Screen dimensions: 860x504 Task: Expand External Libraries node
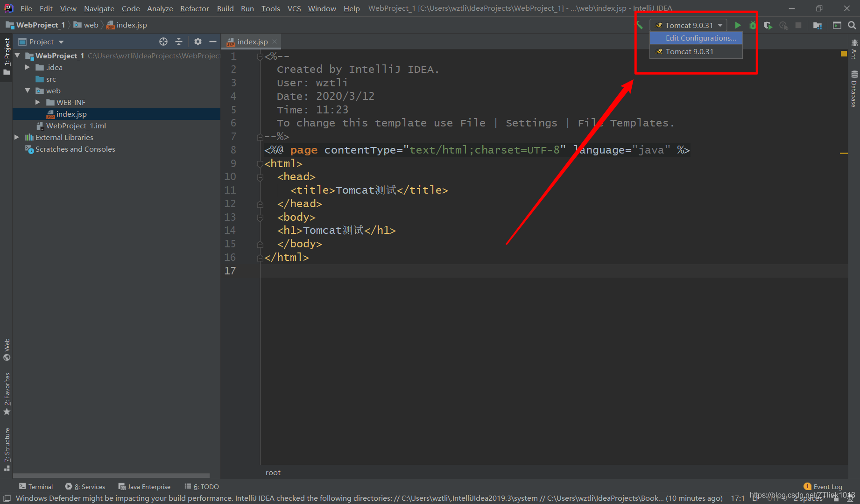(x=17, y=137)
